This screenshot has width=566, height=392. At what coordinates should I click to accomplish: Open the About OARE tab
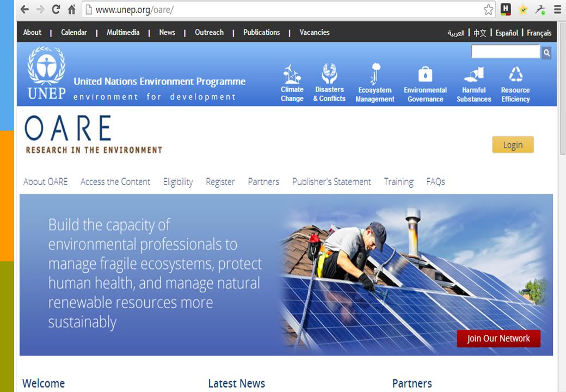(46, 181)
